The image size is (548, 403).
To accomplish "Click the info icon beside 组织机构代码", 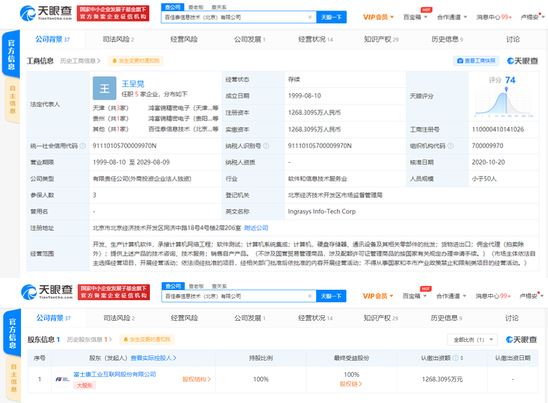I will (450, 146).
